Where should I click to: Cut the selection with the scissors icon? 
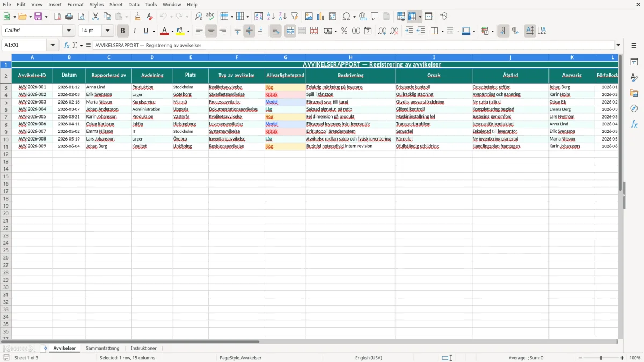coord(96,17)
